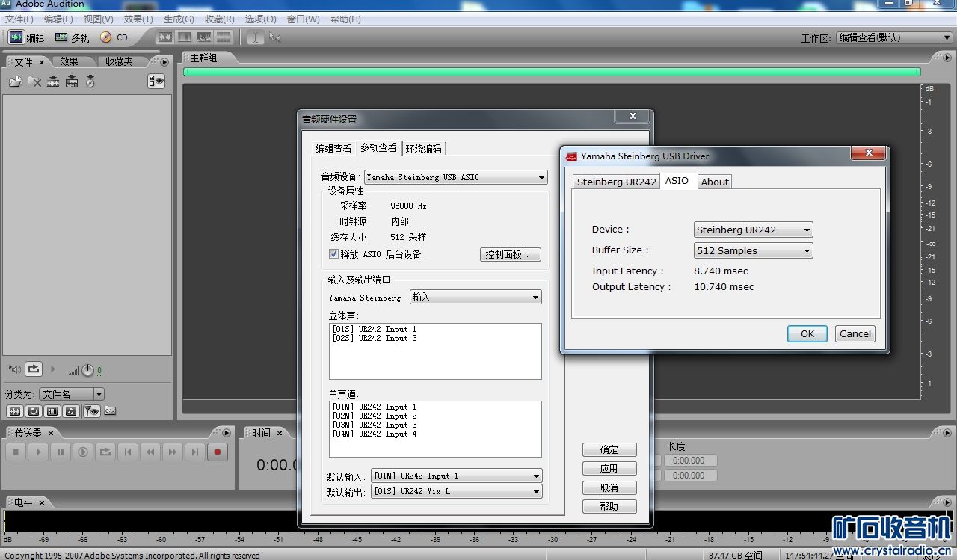The height and width of the screenshot is (560, 957).
Task: Click the fast forward transport button
Action: click(x=173, y=452)
